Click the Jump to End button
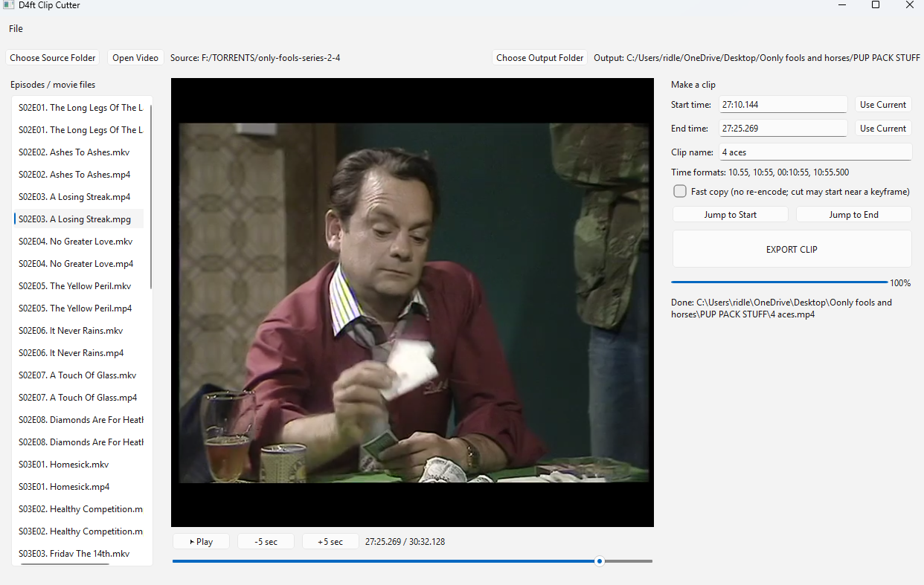Image resolution: width=924 pixels, height=585 pixels. pyautogui.click(x=854, y=215)
